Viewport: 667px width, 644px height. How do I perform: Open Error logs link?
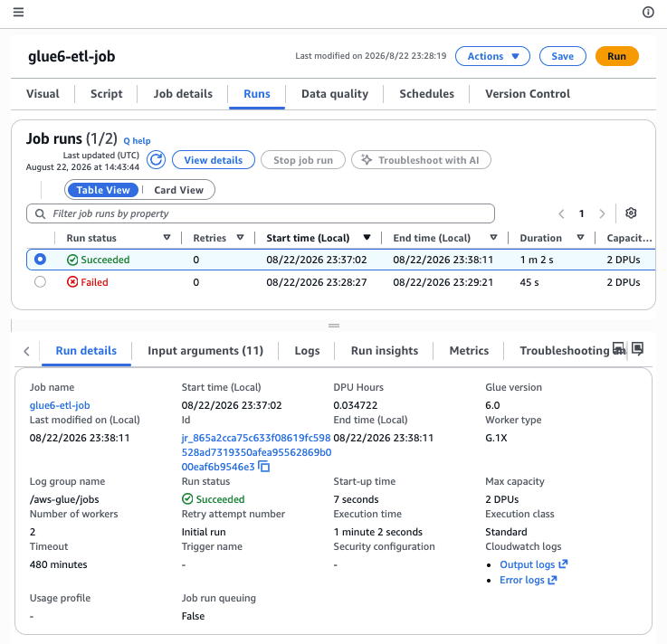(x=522, y=580)
